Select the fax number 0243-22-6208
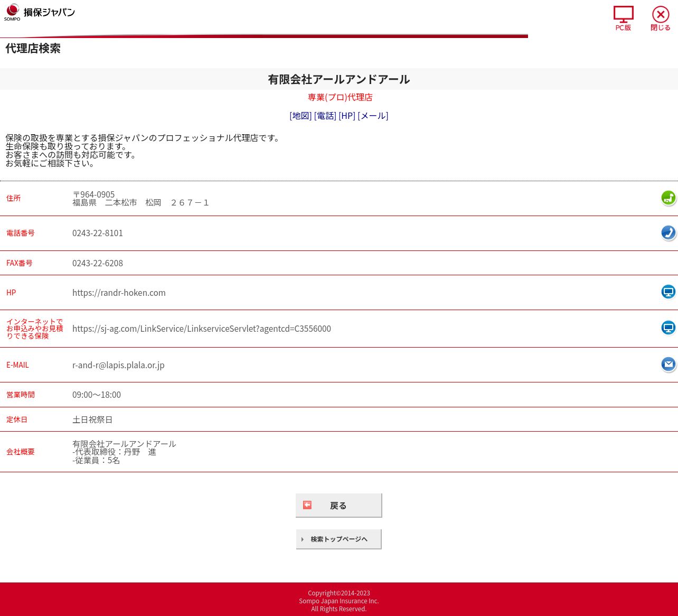 coord(98,263)
